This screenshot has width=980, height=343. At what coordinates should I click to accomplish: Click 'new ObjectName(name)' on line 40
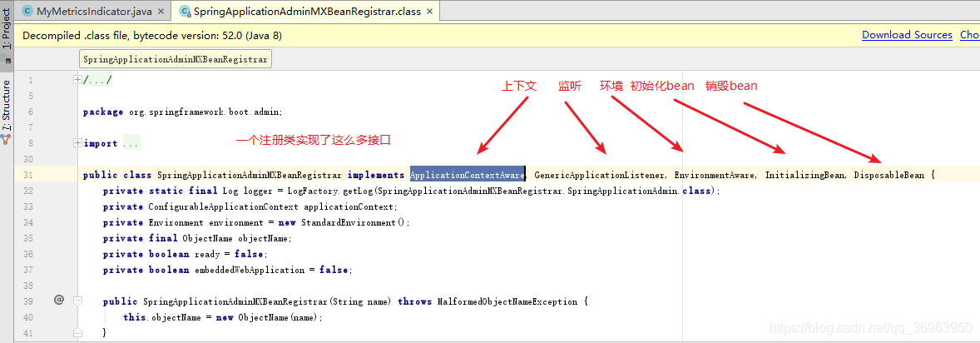tap(268, 317)
